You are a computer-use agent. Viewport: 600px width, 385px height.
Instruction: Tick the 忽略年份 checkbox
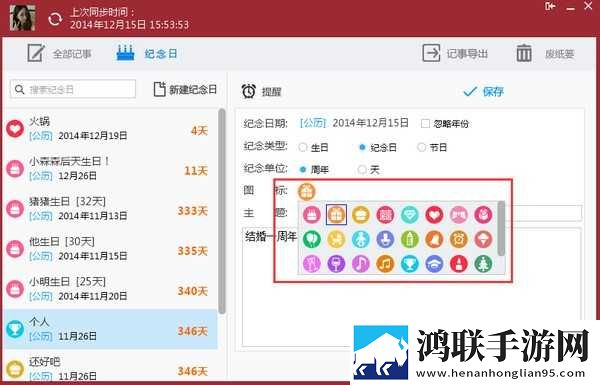pyautogui.click(x=425, y=124)
